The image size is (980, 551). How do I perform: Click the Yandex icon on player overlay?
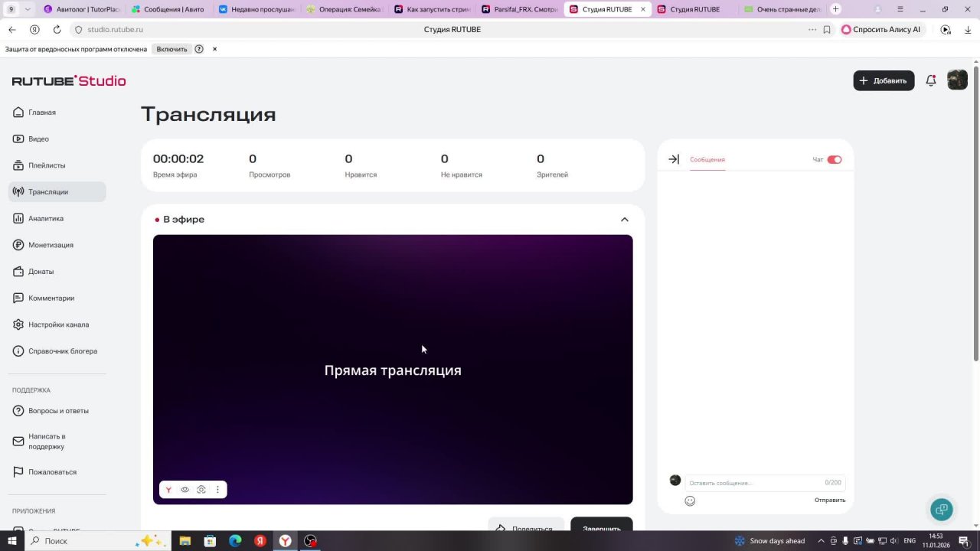pos(168,490)
